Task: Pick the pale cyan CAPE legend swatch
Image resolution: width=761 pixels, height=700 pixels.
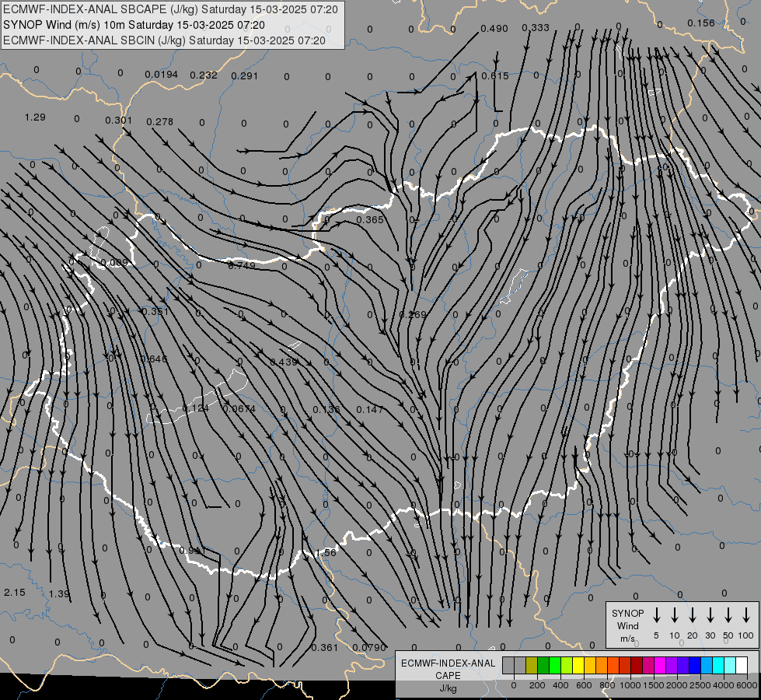Action: (729, 666)
